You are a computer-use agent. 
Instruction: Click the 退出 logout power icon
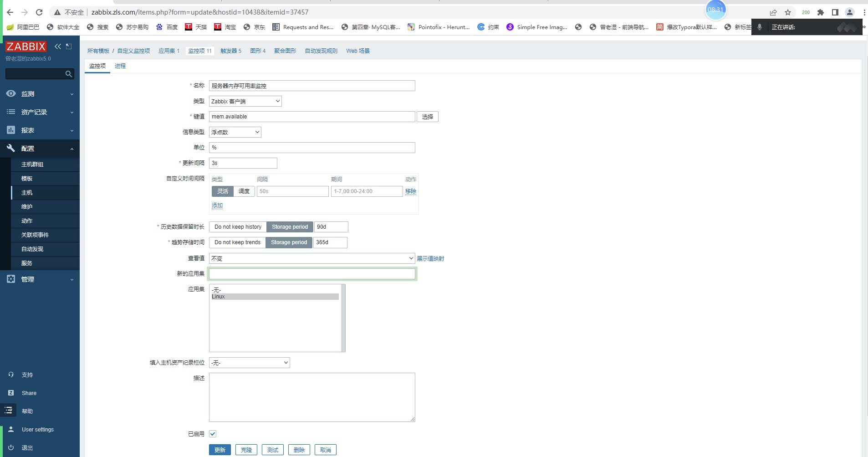coord(11,447)
